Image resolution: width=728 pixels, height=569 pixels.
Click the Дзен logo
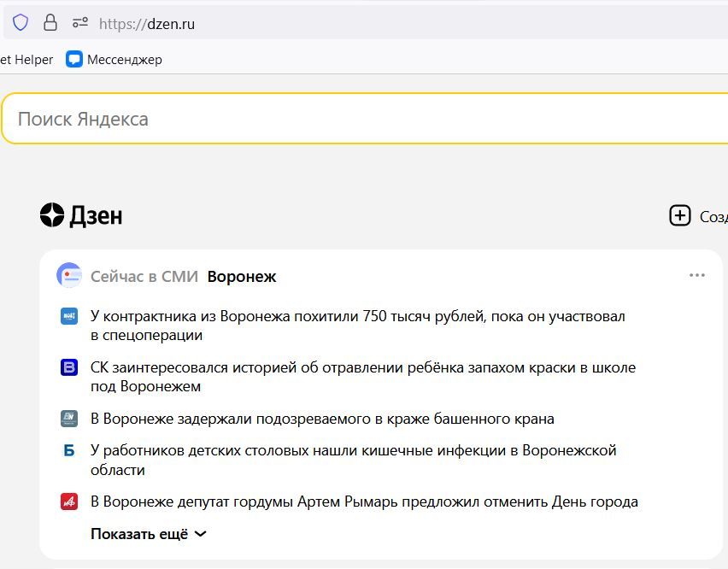pos(81,215)
